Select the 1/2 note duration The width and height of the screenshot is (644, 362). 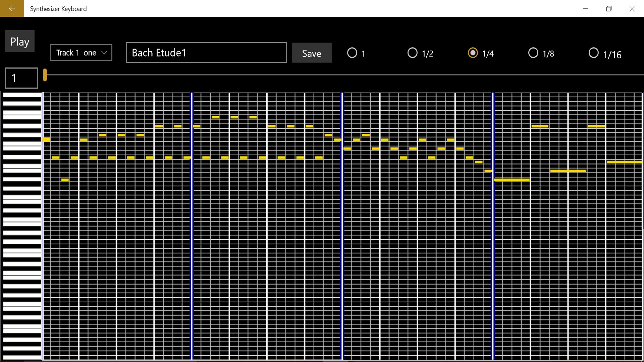coord(412,53)
